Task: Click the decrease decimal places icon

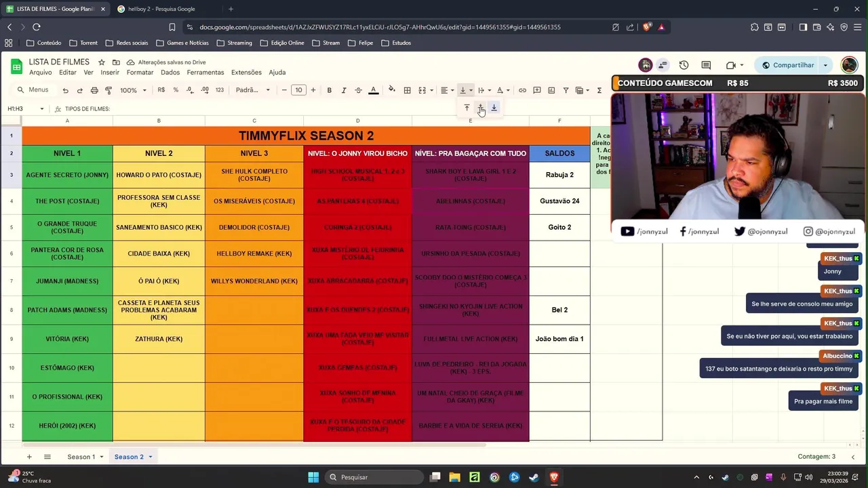Action: [189, 90]
